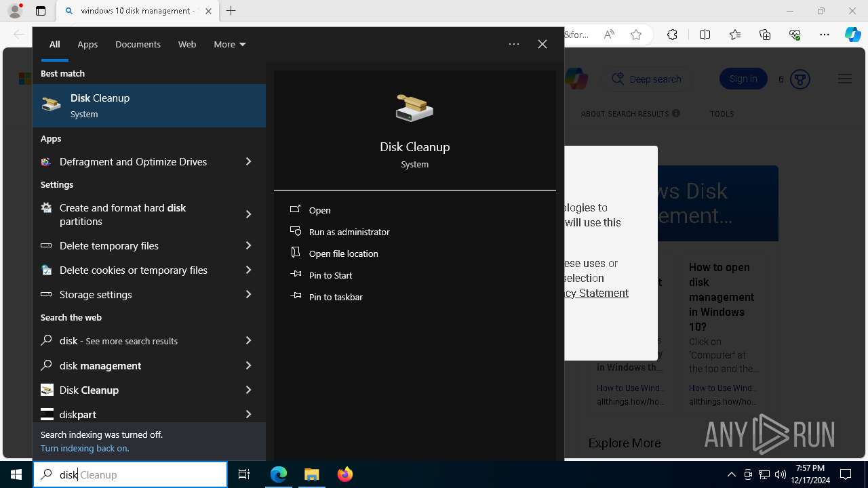
Task: Open new Edge tab plus button
Action: pyautogui.click(x=231, y=11)
